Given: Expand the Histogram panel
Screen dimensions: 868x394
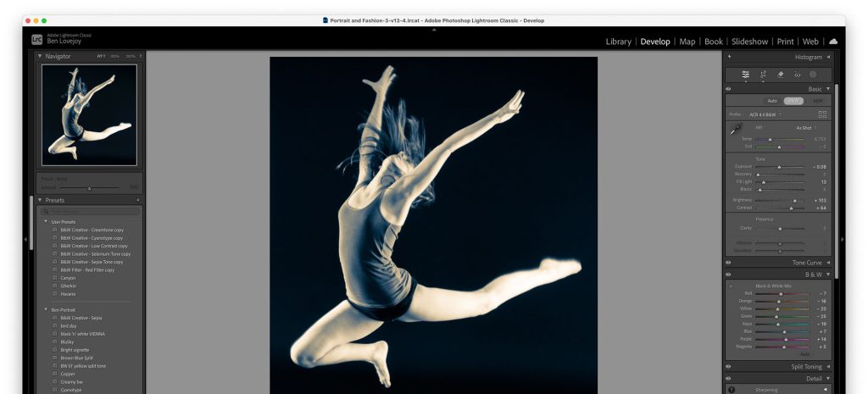Looking at the screenshot, I should click(828, 57).
